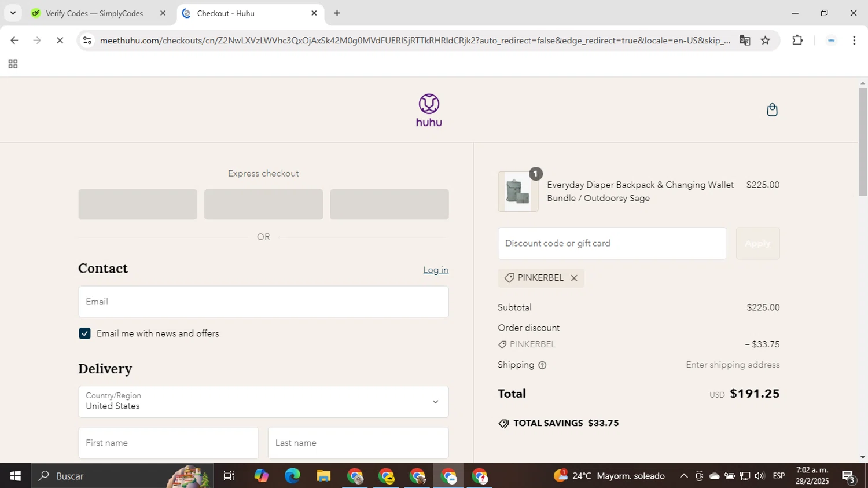The image size is (868, 488).
Task: Open the browser extensions puzzle icon
Action: (797, 41)
